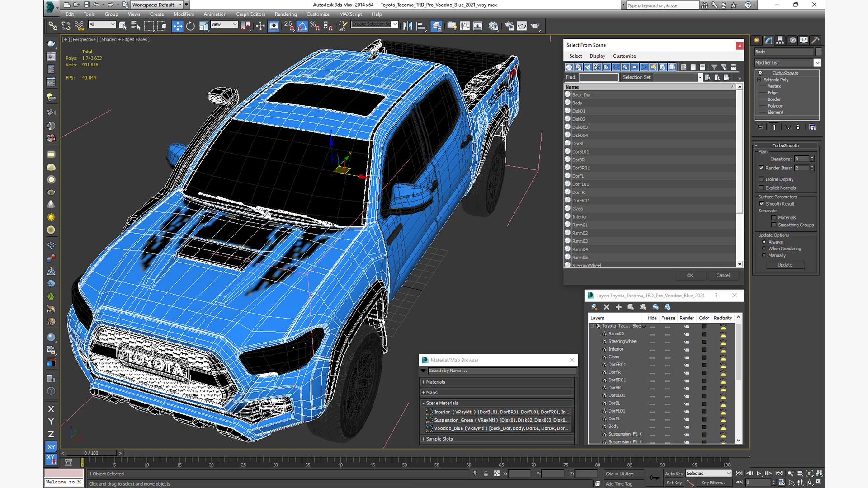The image size is (868, 488).
Task: Open Key Filters dialog
Action: tap(714, 483)
